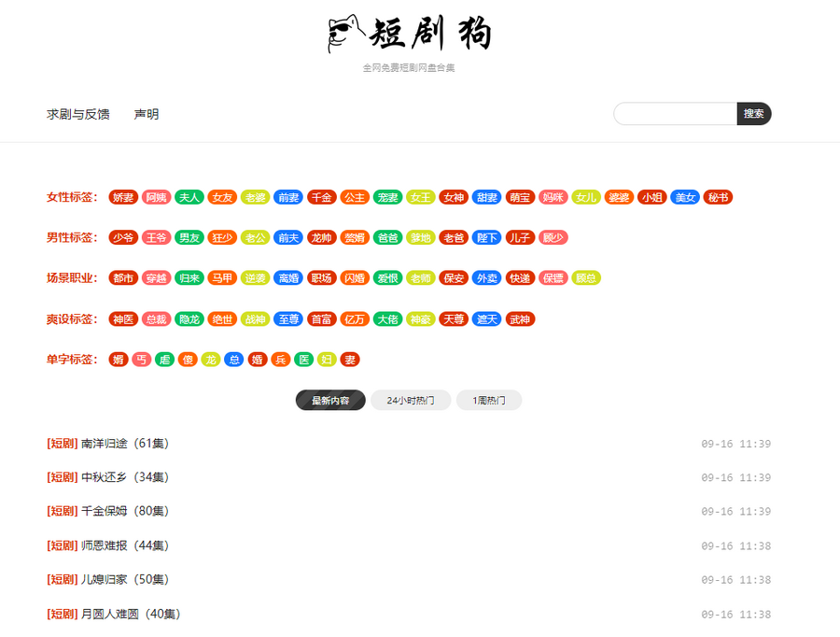This screenshot has width=840, height=637.
Task: Open 千金保姆（80集）listing
Action: [x=125, y=512]
